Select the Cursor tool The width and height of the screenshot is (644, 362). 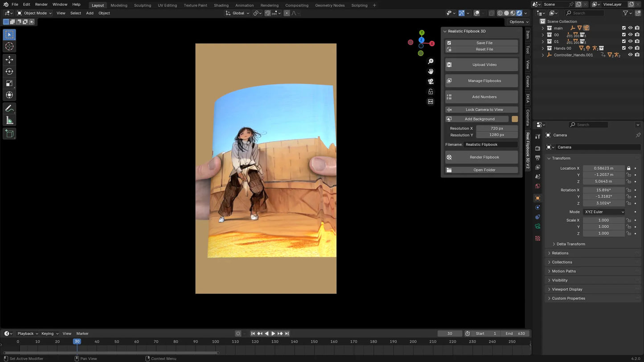click(9, 46)
